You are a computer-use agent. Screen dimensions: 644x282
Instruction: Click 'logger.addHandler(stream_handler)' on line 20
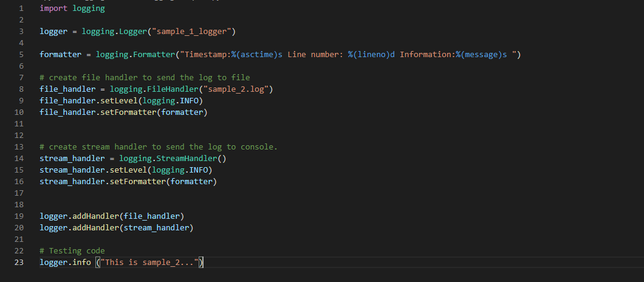point(117,227)
